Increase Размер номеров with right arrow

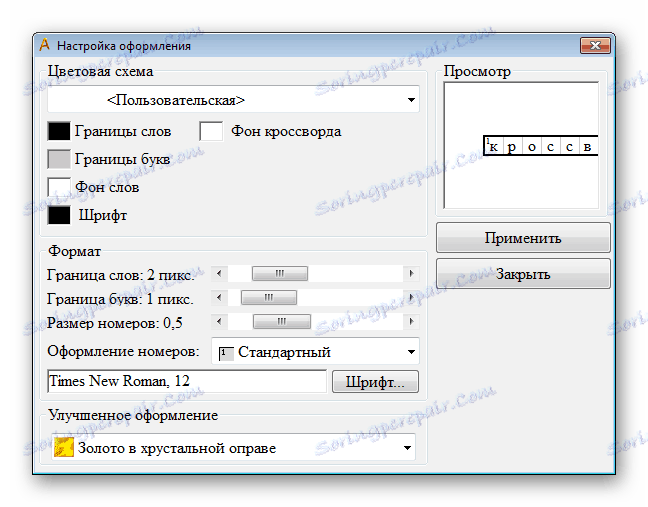[x=411, y=321]
